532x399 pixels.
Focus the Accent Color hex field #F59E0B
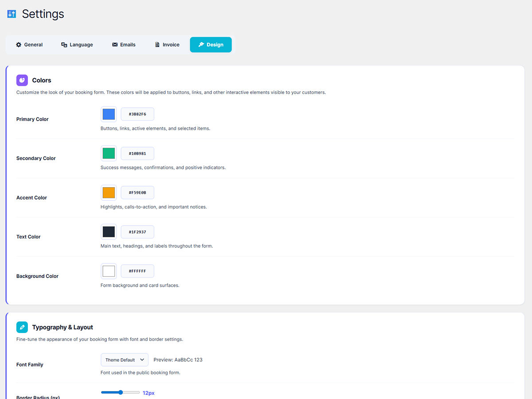tap(137, 193)
